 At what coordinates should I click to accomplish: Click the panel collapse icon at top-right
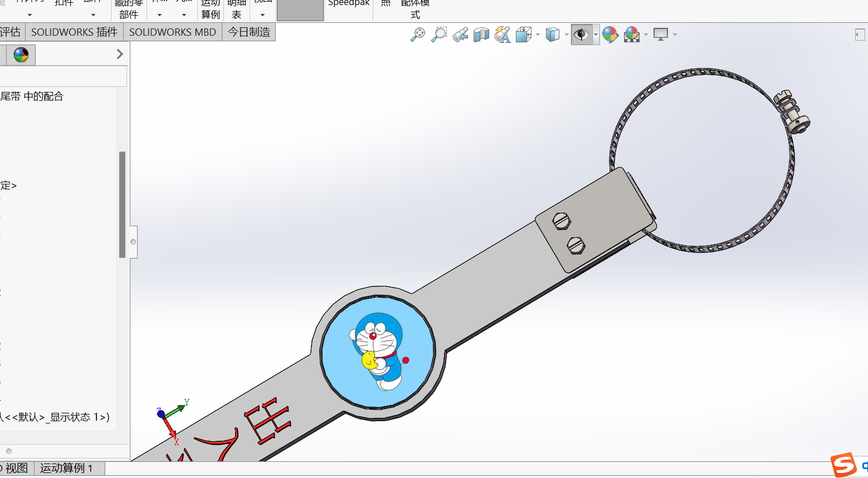click(860, 35)
